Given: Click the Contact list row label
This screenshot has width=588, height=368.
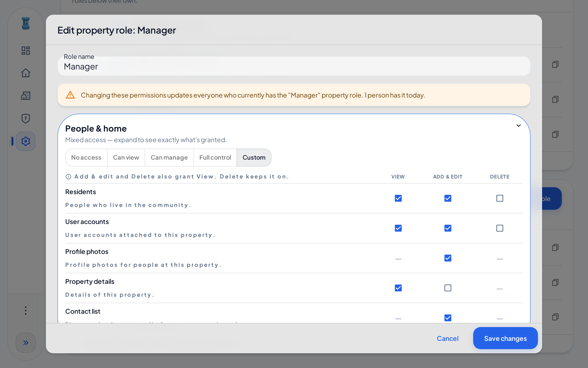Looking at the screenshot, I should (x=83, y=311).
